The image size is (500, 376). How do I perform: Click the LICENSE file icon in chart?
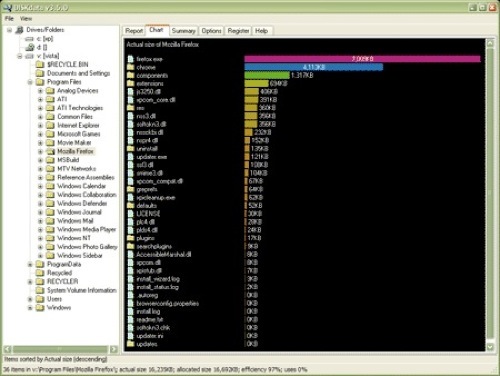pyautogui.click(x=130, y=214)
